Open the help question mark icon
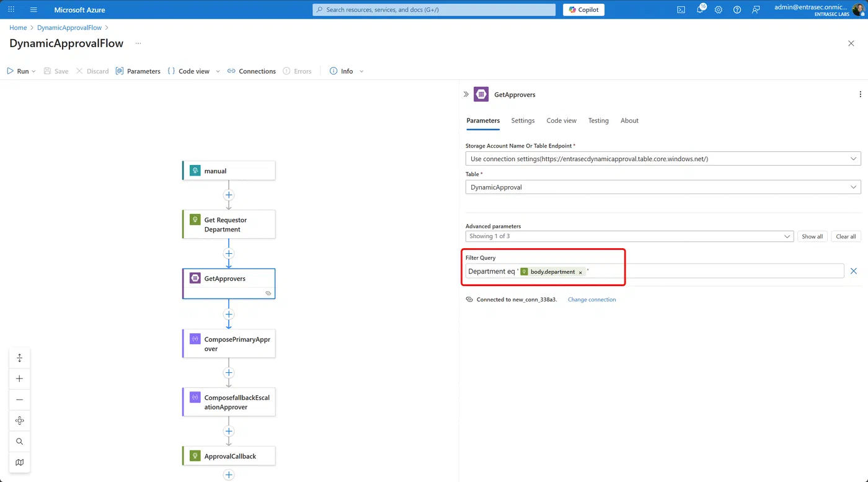 click(737, 10)
